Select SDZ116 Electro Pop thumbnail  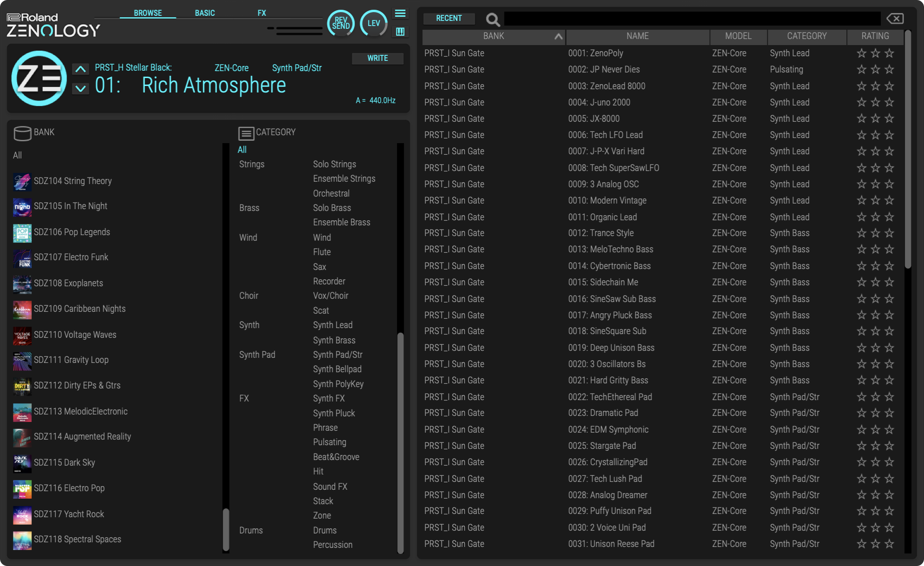coord(22,489)
